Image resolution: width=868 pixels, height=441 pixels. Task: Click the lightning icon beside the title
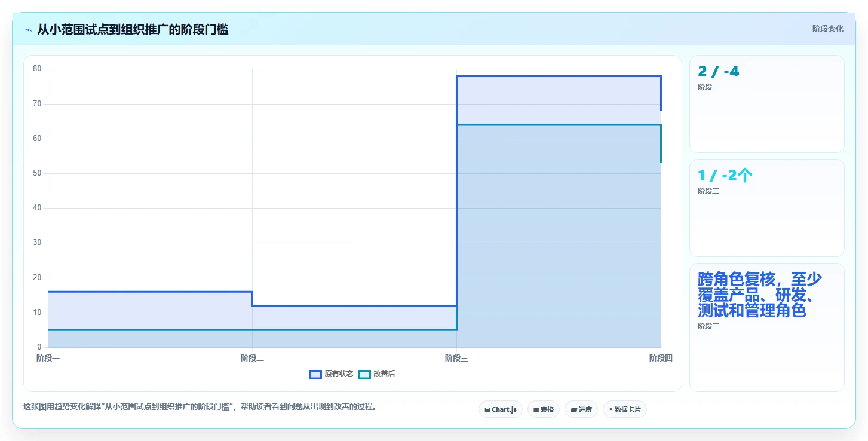click(x=28, y=30)
